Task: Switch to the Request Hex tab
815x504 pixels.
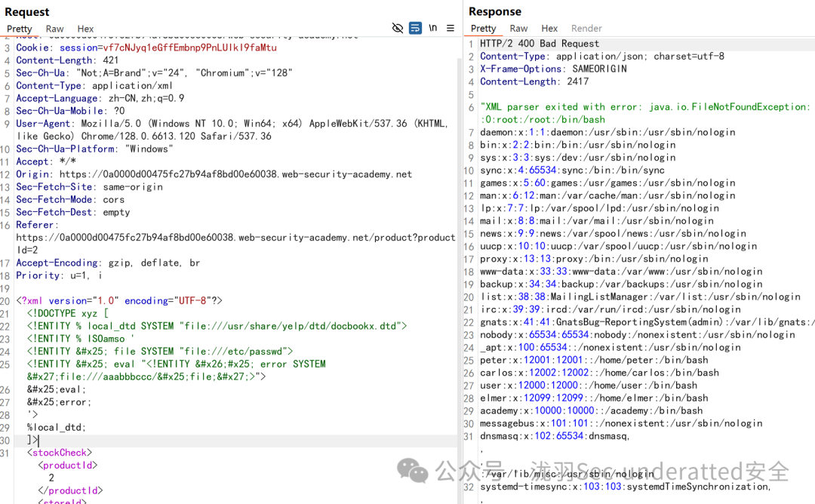Action: point(85,29)
